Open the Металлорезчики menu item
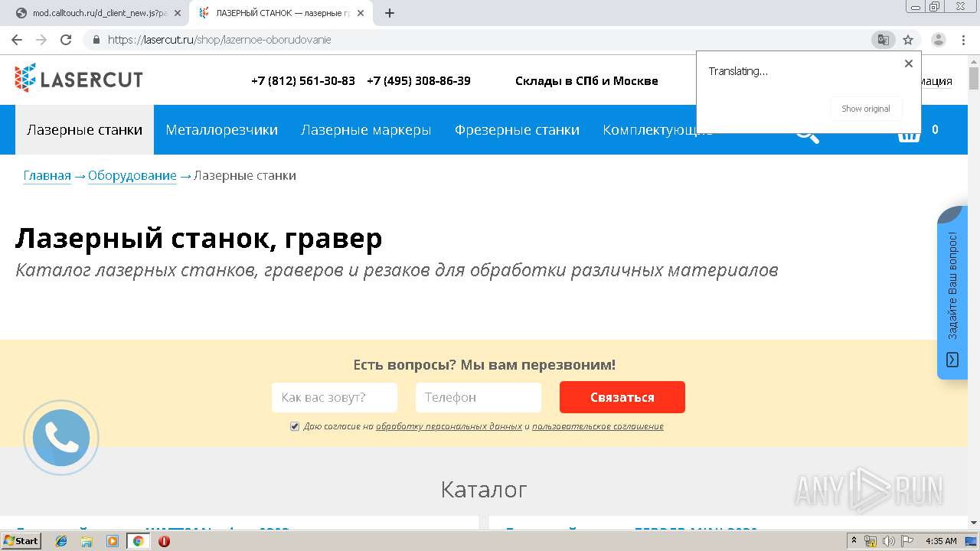 pyautogui.click(x=221, y=129)
